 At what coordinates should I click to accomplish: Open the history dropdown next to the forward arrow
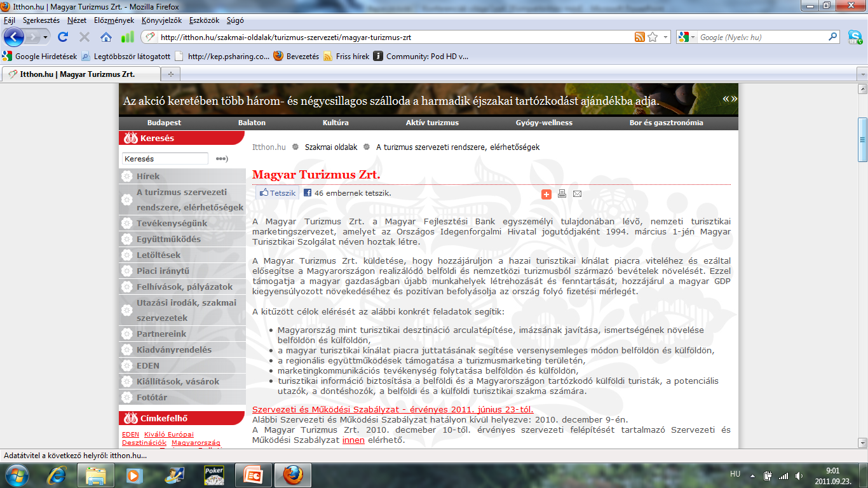click(46, 37)
